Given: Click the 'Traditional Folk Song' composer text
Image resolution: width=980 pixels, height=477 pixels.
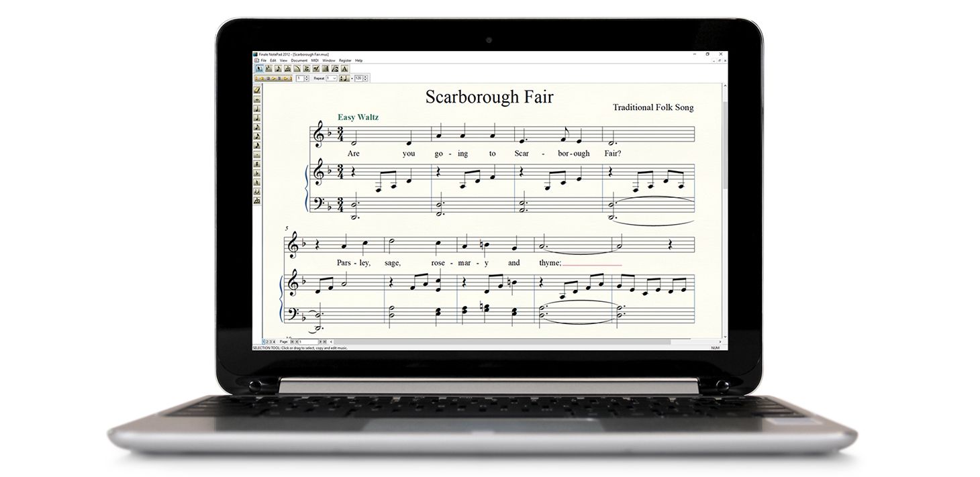Looking at the screenshot, I should (x=653, y=107).
